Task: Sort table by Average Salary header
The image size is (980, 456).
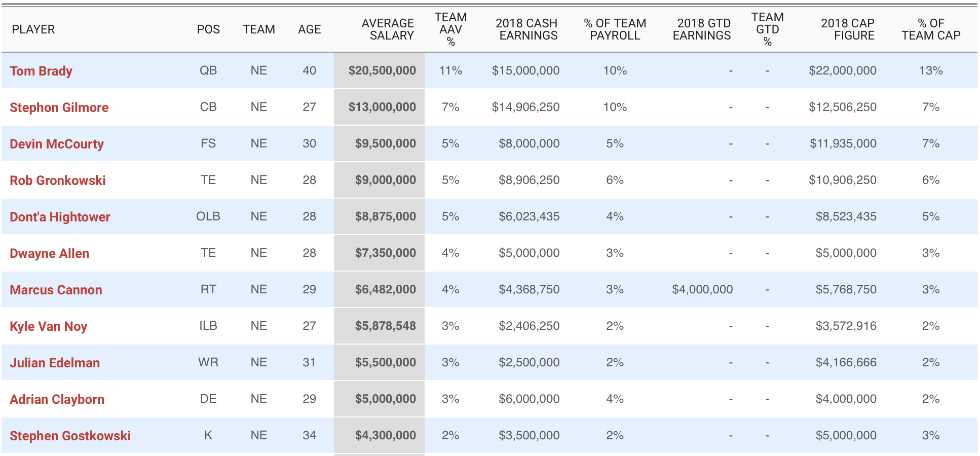Action: [x=388, y=29]
